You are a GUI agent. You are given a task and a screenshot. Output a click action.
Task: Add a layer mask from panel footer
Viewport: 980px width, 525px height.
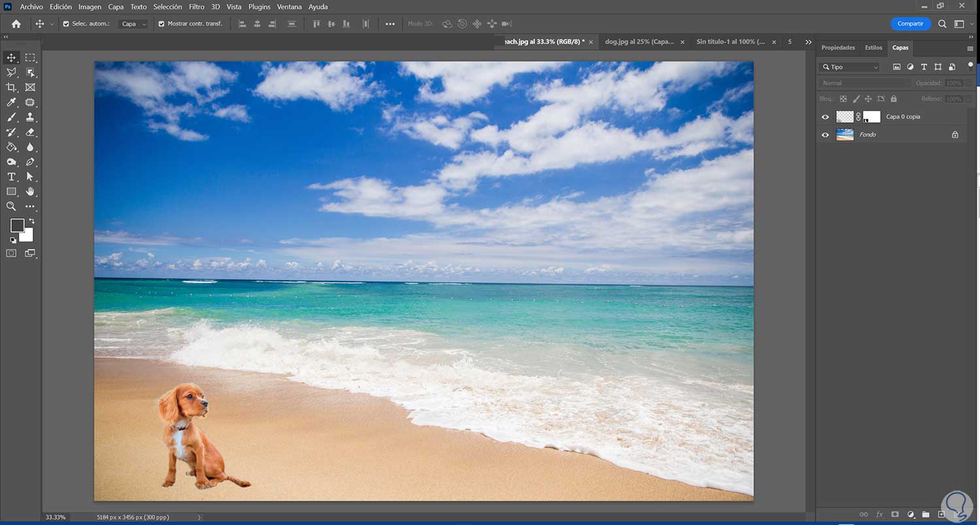(x=895, y=515)
